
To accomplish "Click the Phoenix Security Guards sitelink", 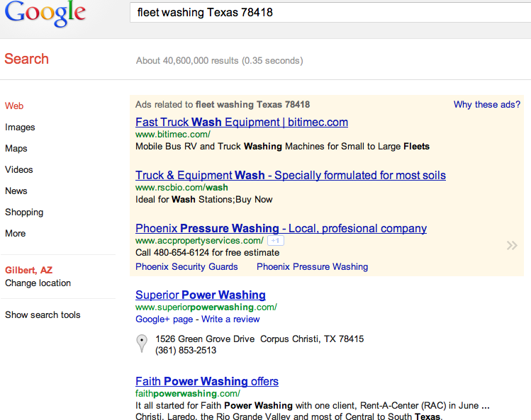I will click(x=186, y=266).
